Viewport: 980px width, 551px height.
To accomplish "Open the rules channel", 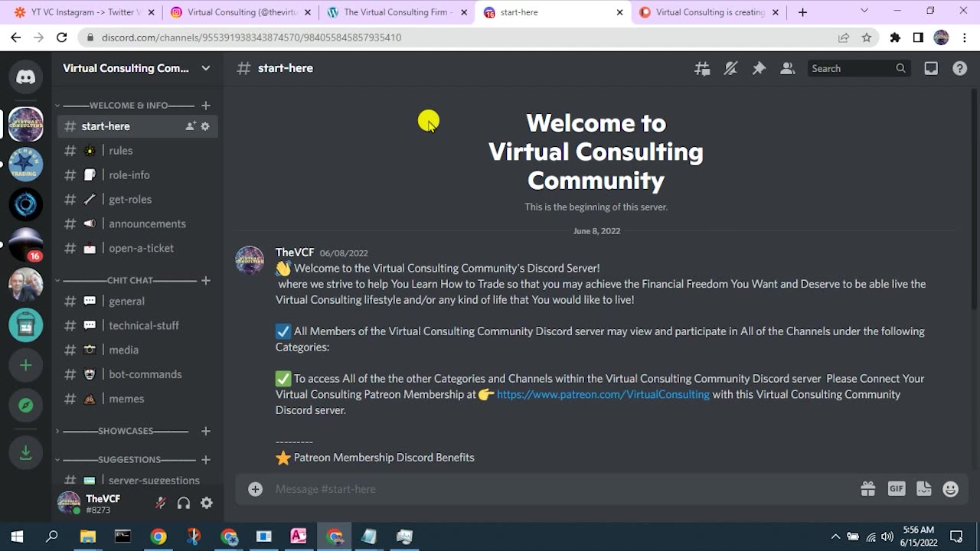I will tap(138, 151).
